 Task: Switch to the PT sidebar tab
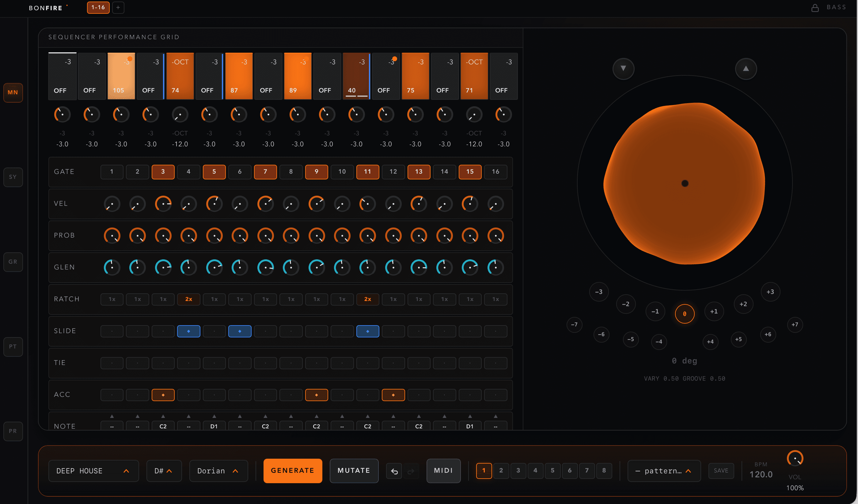pyautogui.click(x=13, y=346)
